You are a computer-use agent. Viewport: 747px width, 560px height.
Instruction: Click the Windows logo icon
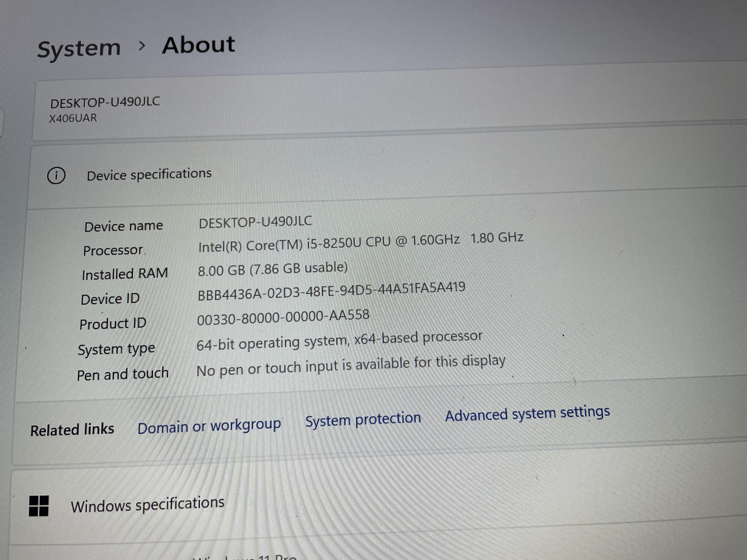coord(39,506)
